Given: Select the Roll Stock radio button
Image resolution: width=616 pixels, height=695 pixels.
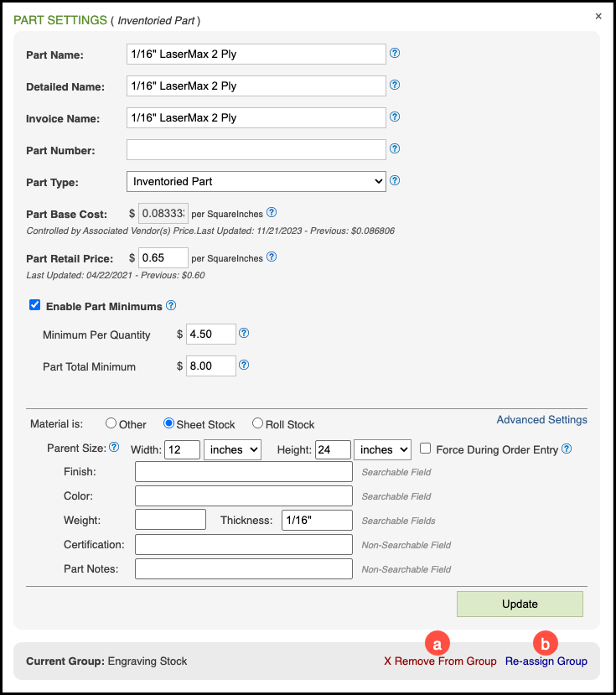Looking at the screenshot, I should coord(257,423).
